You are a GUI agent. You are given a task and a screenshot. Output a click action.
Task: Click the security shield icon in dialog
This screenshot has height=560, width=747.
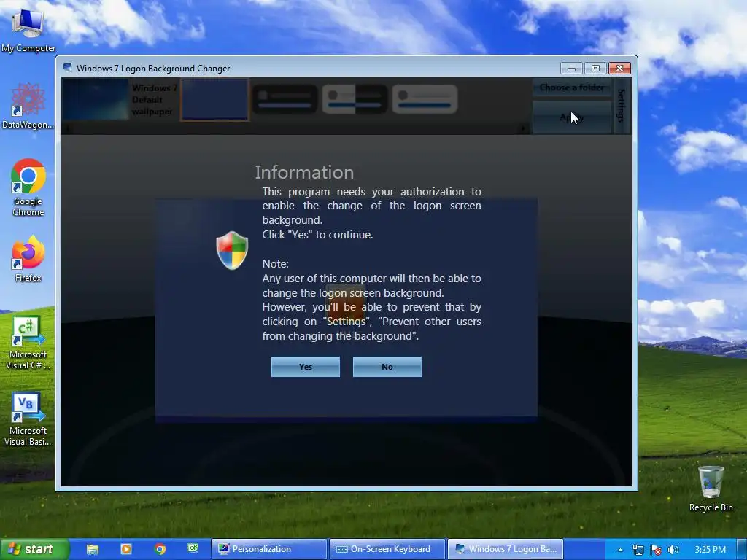[x=232, y=251]
